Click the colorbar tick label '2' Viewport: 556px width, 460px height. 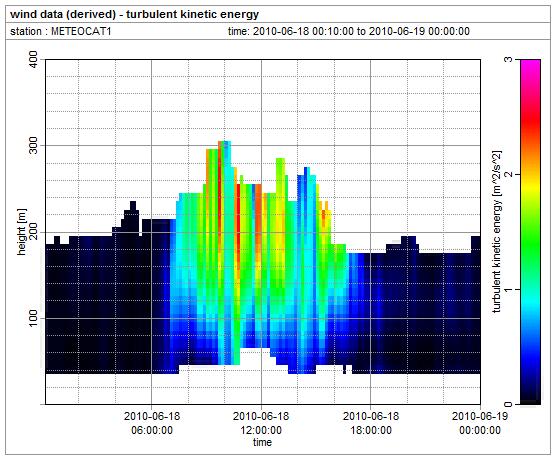(508, 174)
